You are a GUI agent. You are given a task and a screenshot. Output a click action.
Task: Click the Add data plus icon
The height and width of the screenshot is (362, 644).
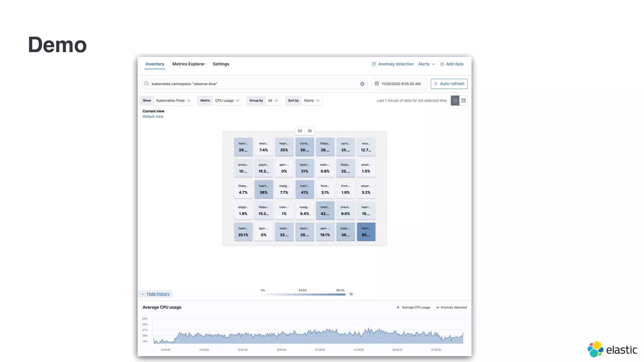(442, 64)
